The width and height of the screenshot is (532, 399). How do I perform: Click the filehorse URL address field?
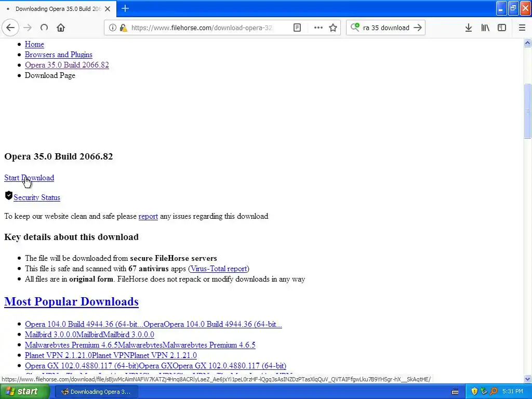click(x=202, y=28)
